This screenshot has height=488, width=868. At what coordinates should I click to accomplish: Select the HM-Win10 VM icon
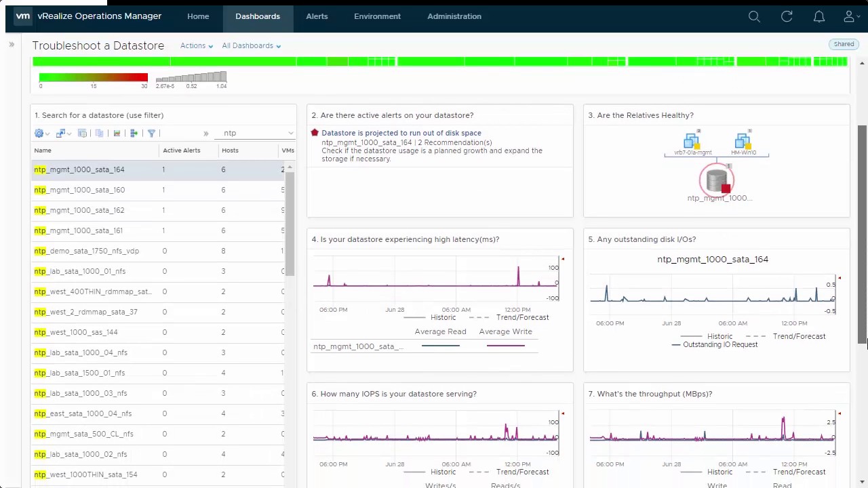pos(743,142)
